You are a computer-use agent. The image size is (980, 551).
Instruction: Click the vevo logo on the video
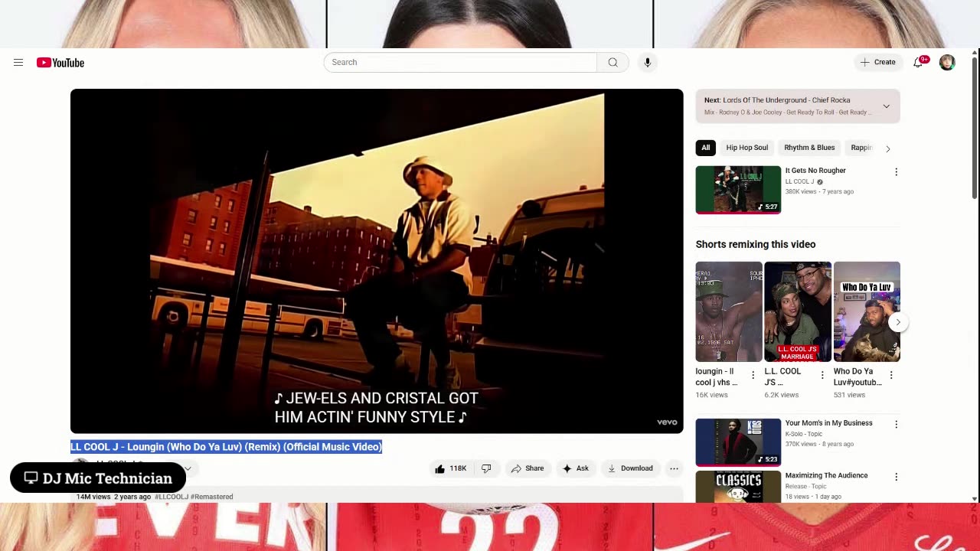point(667,422)
